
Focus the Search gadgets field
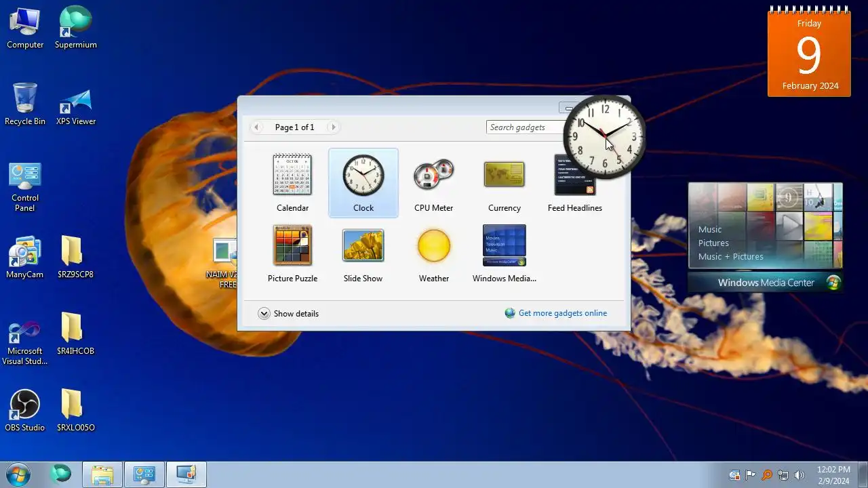click(x=526, y=127)
